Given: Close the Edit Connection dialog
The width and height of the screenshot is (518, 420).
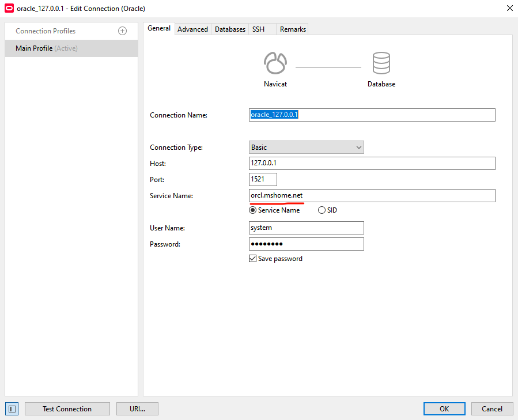Looking at the screenshot, I should pyautogui.click(x=510, y=8).
